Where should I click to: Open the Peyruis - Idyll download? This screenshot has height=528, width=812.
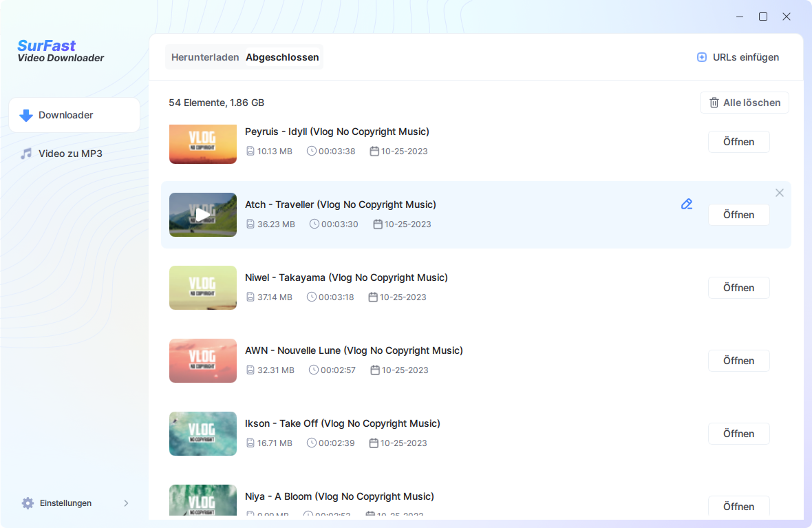[738, 142]
